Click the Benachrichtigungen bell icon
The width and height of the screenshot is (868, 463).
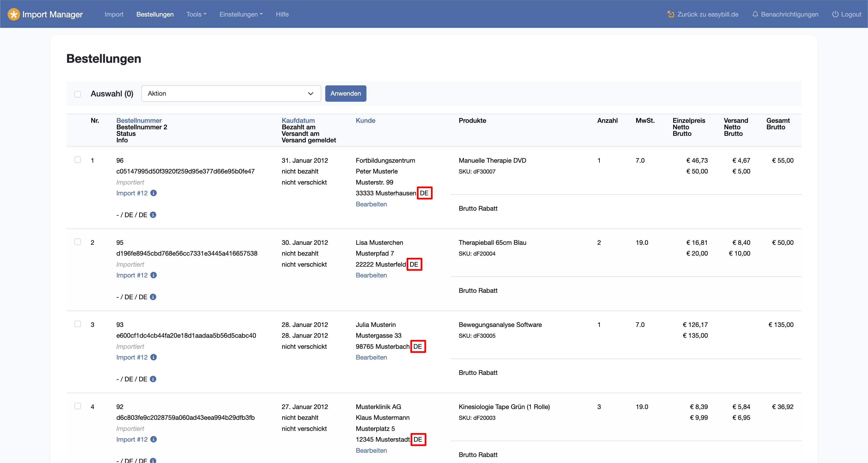point(755,14)
